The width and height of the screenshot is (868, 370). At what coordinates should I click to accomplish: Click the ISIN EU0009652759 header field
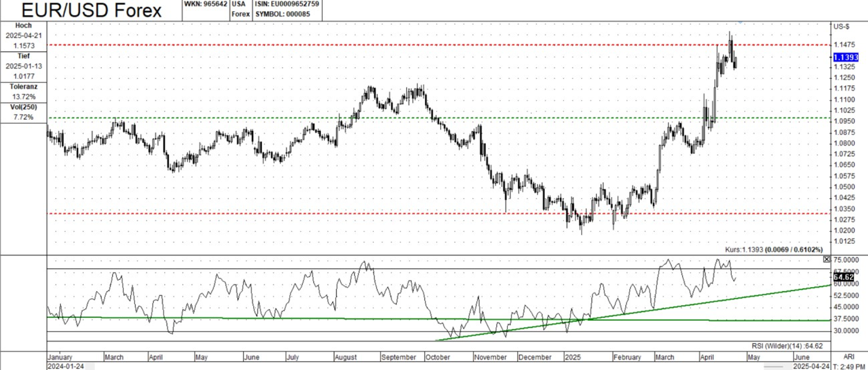[287, 4]
